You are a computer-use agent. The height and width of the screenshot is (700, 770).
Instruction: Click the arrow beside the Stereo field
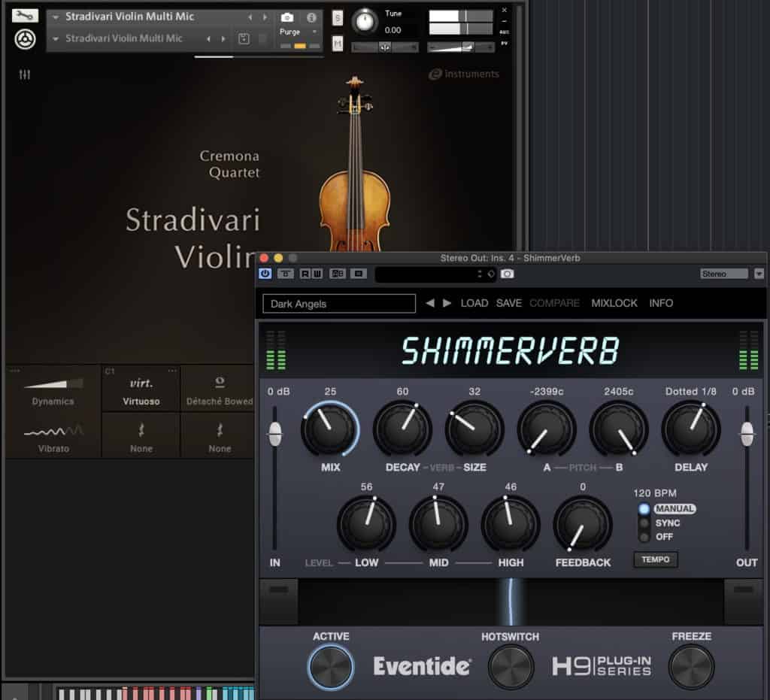pyautogui.click(x=759, y=274)
